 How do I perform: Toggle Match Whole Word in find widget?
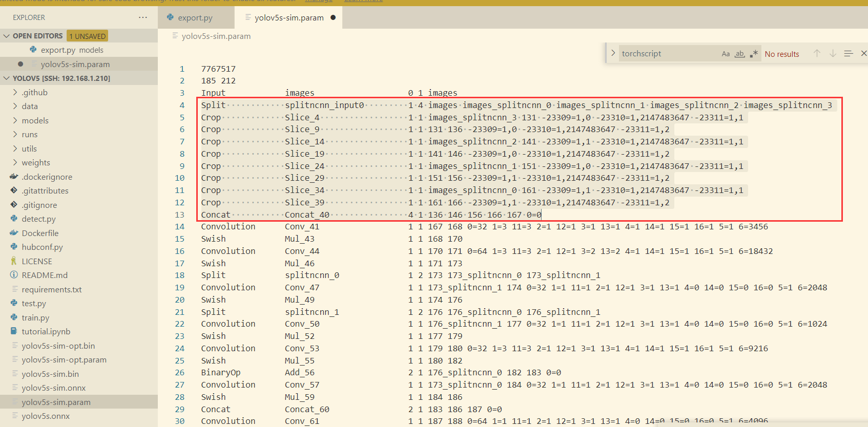tap(740, 54)
